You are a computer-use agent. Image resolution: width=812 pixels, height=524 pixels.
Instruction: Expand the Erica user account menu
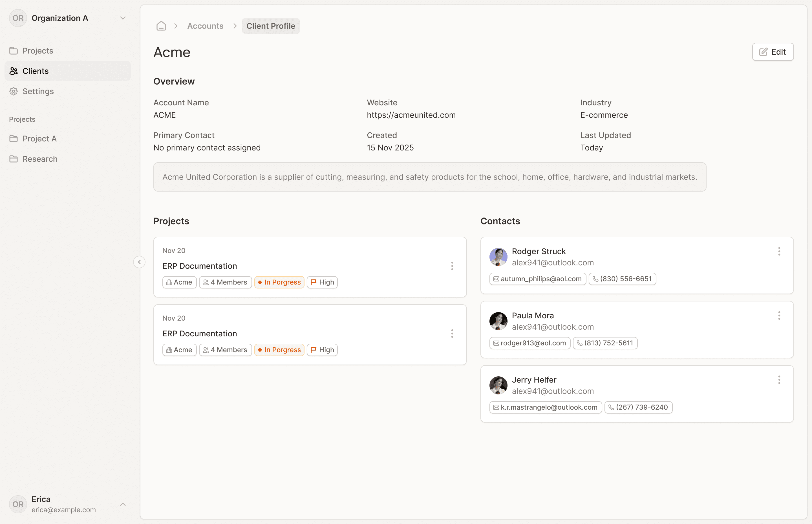click(123, 504)
